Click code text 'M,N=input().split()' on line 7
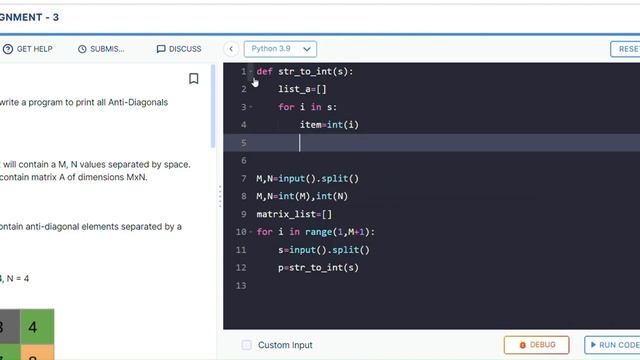This screenshot has height=360, width=640. 308,178
